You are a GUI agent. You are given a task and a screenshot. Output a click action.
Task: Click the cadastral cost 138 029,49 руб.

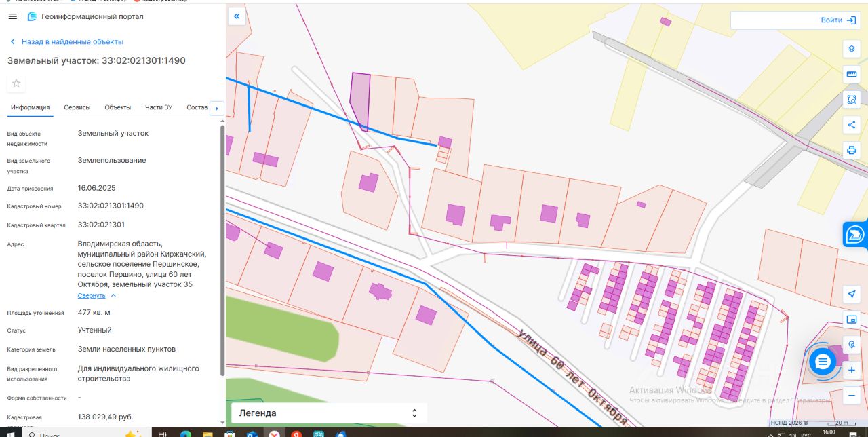(106, 417)
